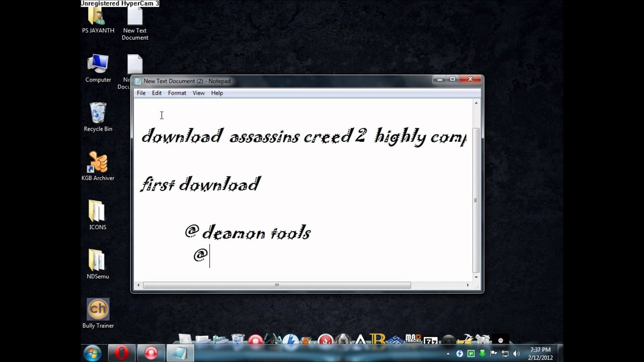The width and height of the screenshot is (644, 362).
Task: Click the horizontal scrollbar left arrow
Action: click(138, 286)
